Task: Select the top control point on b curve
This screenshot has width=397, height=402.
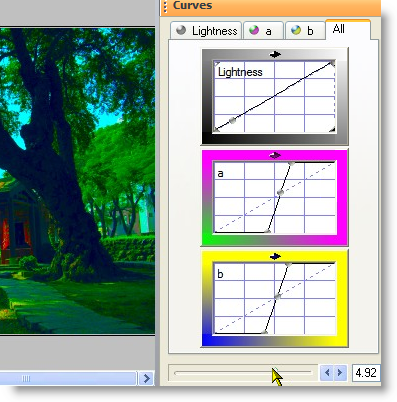Action: coord(289,264)
